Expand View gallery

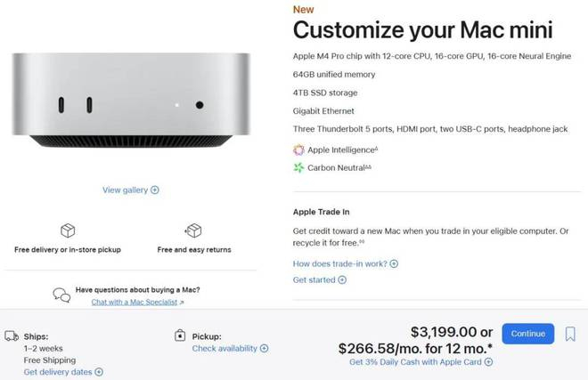pyautogui.click(x=131, y=190)
